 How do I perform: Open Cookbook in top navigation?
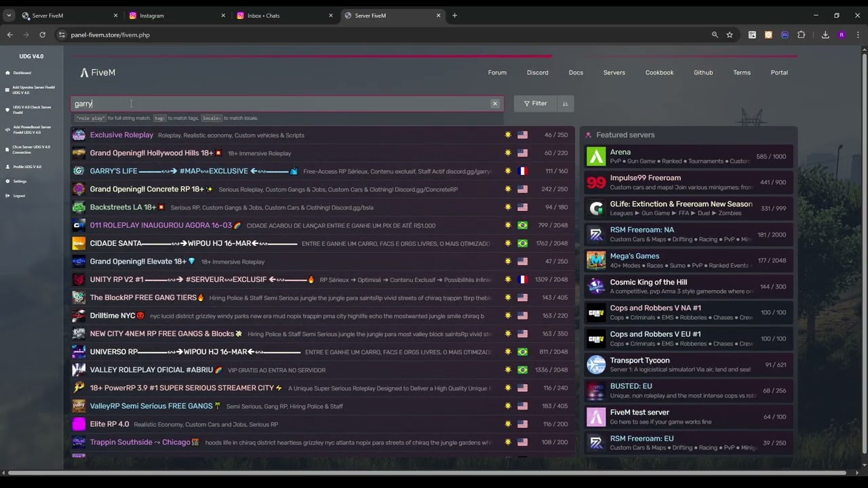pyautogui.click(x=659, y=73)
